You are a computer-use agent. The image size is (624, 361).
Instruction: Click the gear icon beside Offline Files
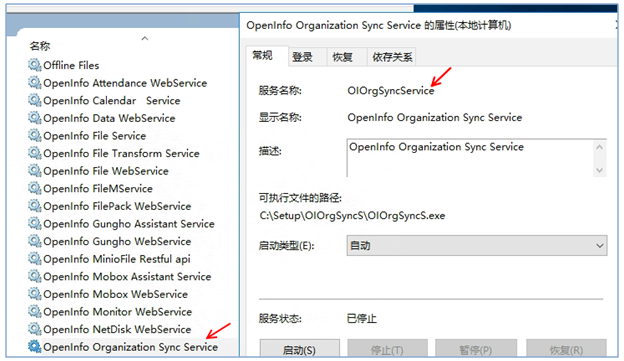[x=35, y=65]
